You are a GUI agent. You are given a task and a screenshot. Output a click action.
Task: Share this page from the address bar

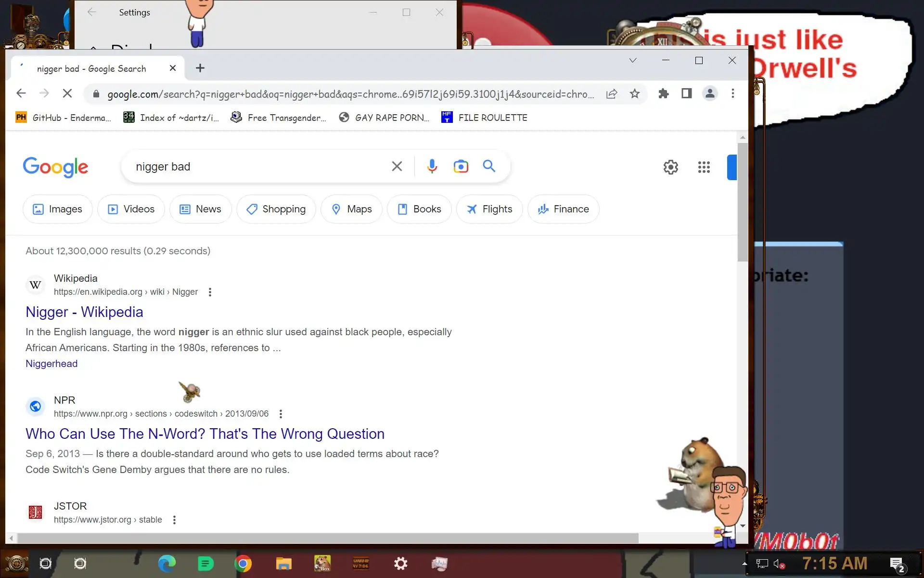point(612,94)
